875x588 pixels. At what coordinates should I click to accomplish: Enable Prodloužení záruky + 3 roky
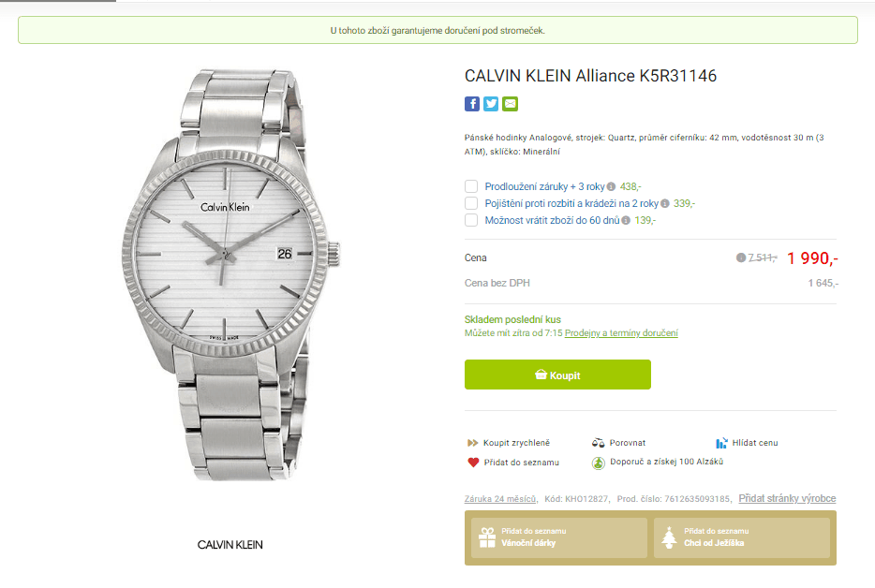coord(471,186)
